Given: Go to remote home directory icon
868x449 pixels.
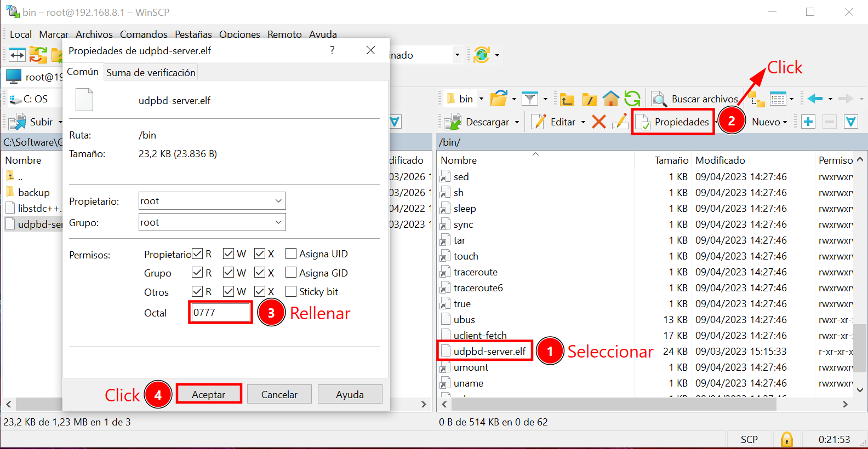Looking at the screenshot, I should pyautogui.click(x=610, y=99).
